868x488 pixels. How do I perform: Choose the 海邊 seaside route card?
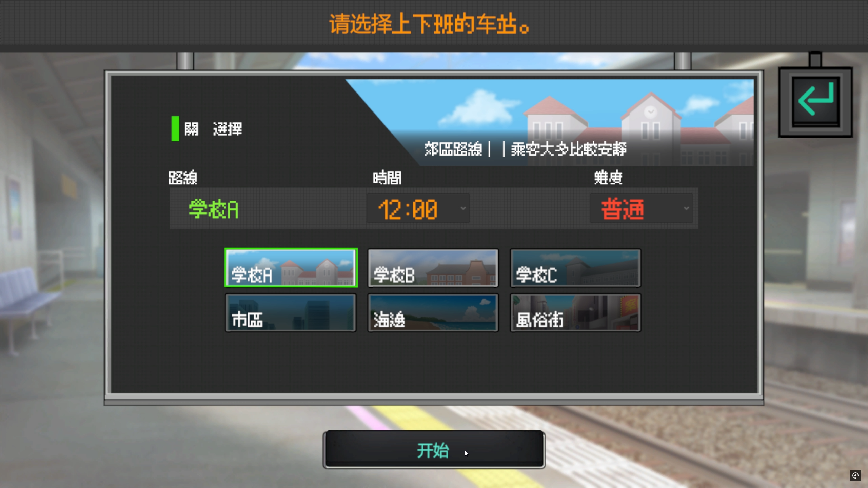coord(433,313)
